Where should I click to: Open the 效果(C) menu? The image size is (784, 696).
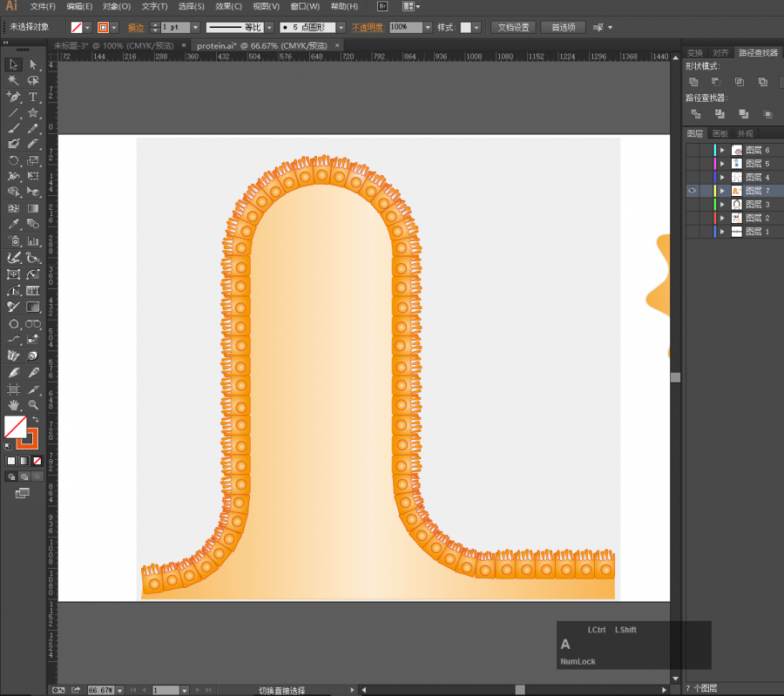coord(228,6)
